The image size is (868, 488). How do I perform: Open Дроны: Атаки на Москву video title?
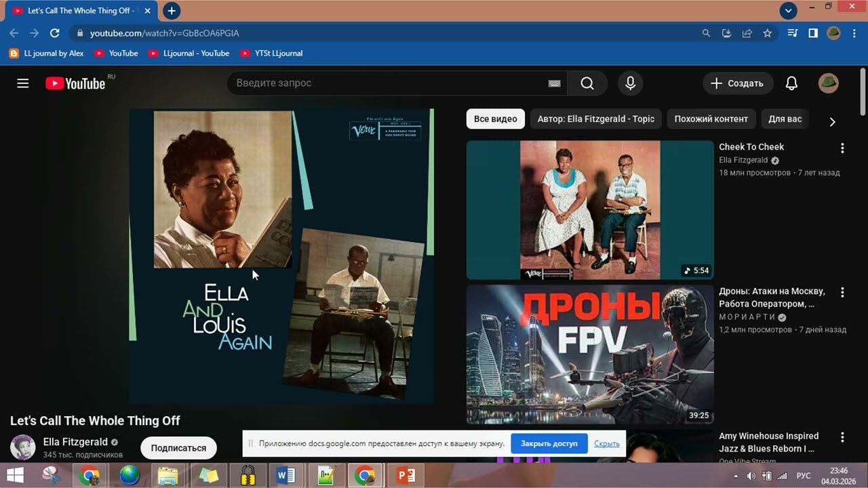click(772, 298)
